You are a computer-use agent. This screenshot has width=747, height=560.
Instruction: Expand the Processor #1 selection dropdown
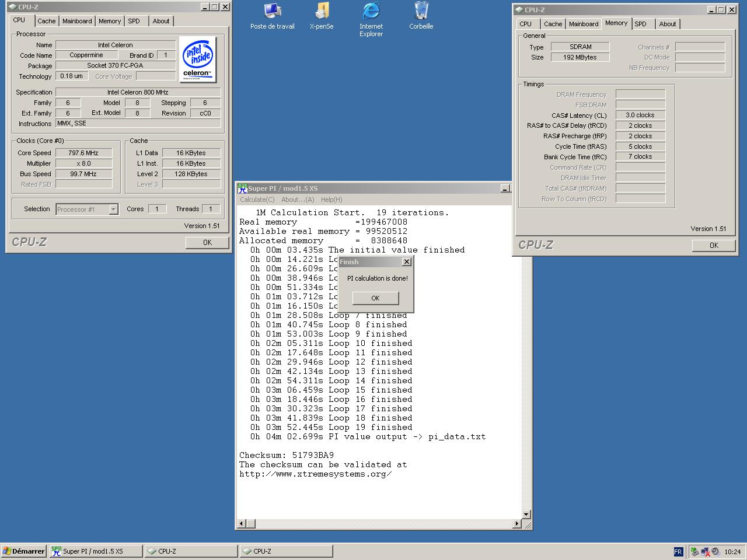tap(113, 209)
